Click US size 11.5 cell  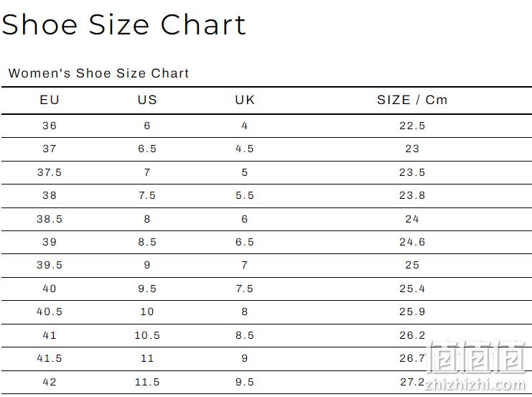pos(147,382)
